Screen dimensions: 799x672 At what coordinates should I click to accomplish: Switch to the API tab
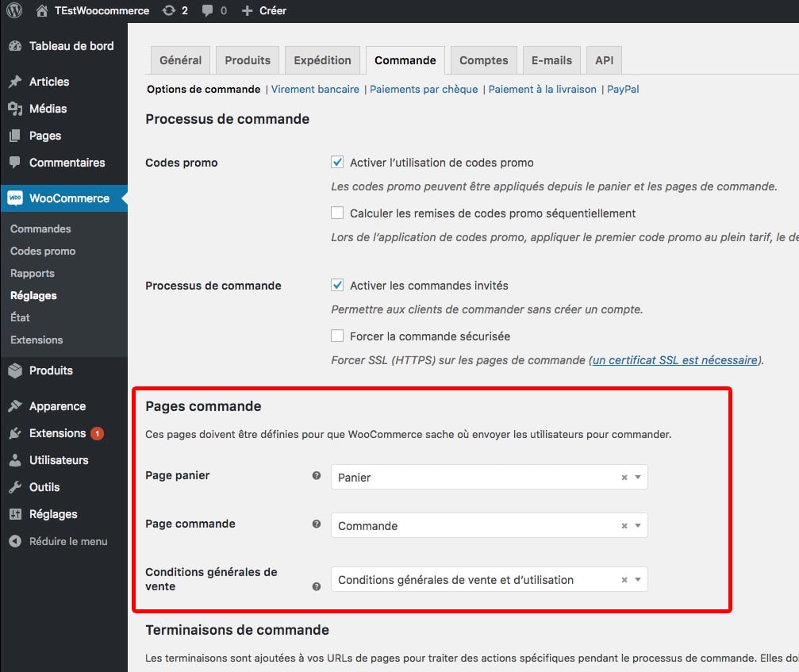(605, 60)
